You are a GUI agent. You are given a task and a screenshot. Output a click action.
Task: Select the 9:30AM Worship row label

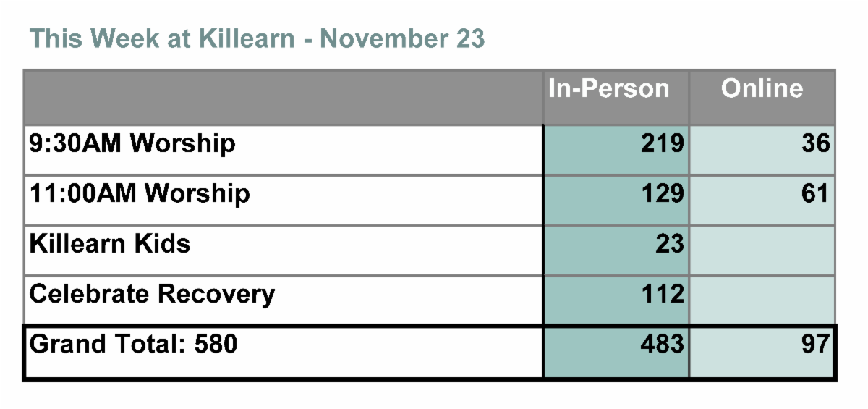coord(132,143)
